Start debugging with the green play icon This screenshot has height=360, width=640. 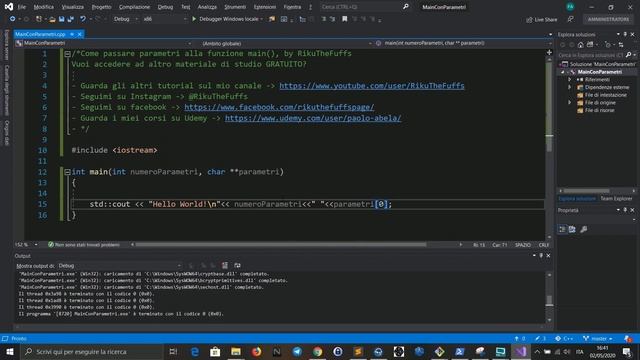(194, 19)
